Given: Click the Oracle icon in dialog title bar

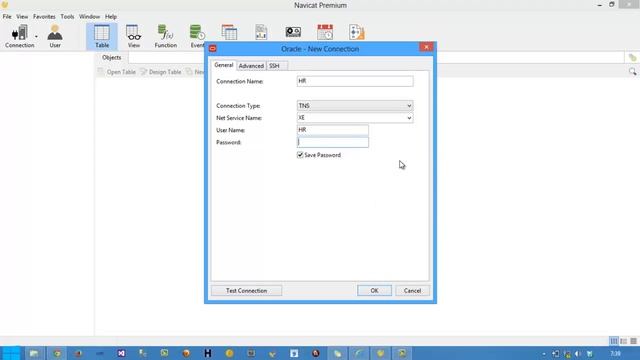Looking at the screenshot, I should point(213,49).
